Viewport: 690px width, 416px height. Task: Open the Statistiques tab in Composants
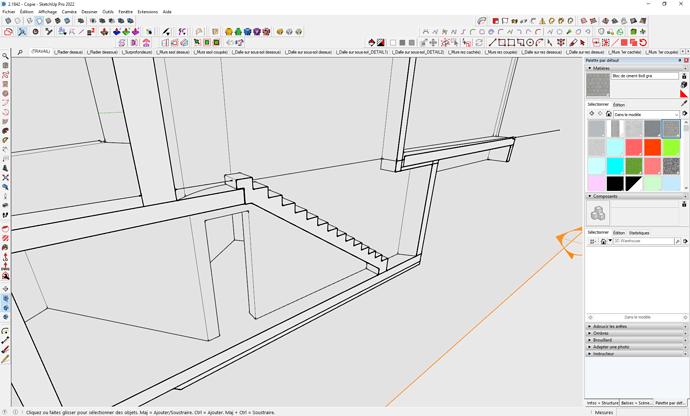tap(639, 233)
